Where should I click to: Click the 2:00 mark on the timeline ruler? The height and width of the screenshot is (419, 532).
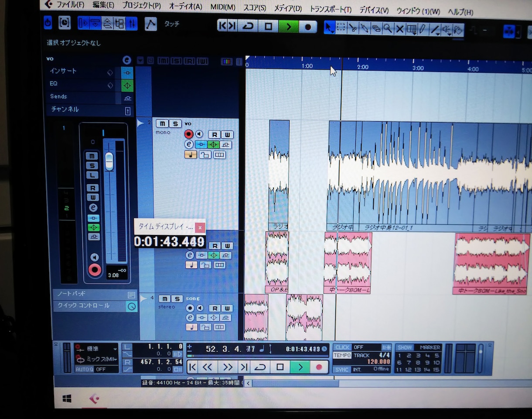point(363,67)
